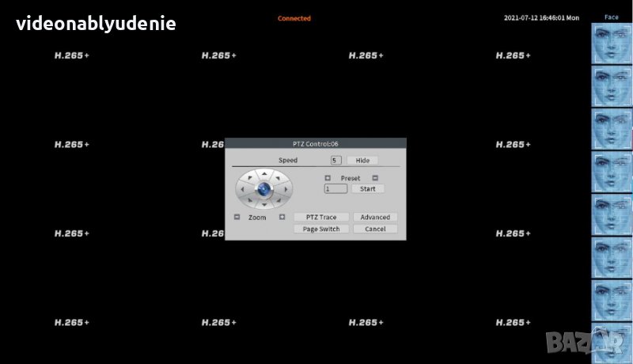Click the Preset plus button
The image size is (633, 364).
pos(328,178)
